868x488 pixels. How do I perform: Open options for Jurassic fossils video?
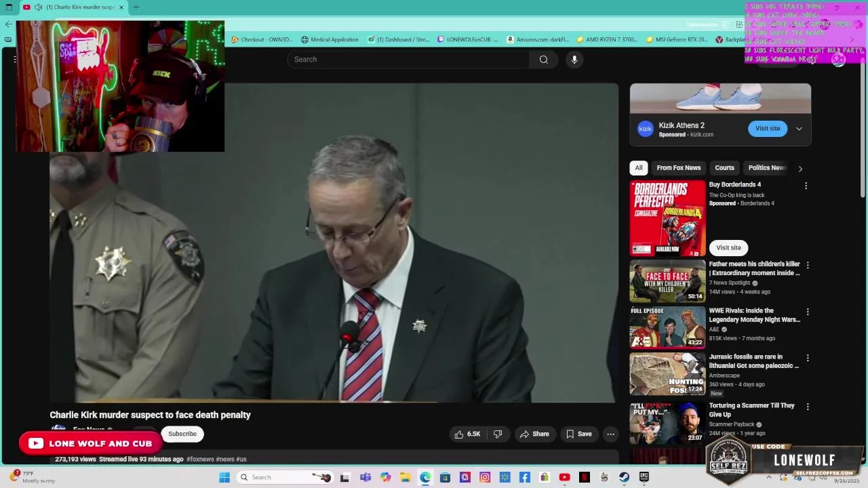pyautogui.click(x=807, y=358)
